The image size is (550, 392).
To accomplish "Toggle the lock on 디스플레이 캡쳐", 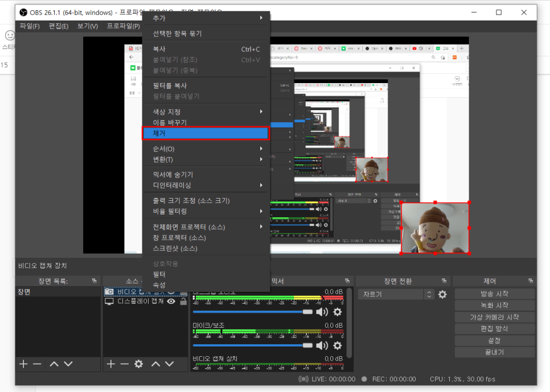I will 183,301.
